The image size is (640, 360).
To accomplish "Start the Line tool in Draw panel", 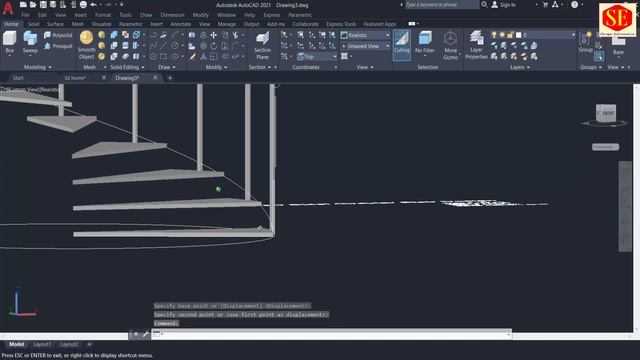I will (163, 46).
